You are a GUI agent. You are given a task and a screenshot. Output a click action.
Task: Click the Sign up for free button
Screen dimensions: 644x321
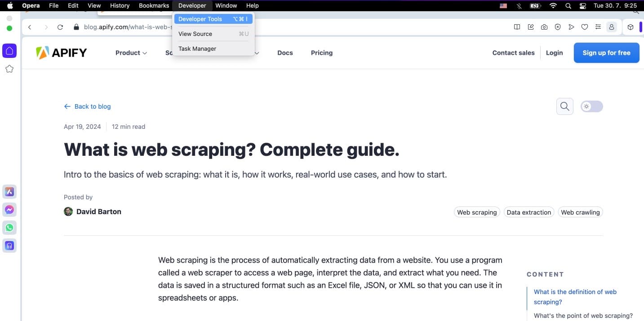click(x=606, y=53)
